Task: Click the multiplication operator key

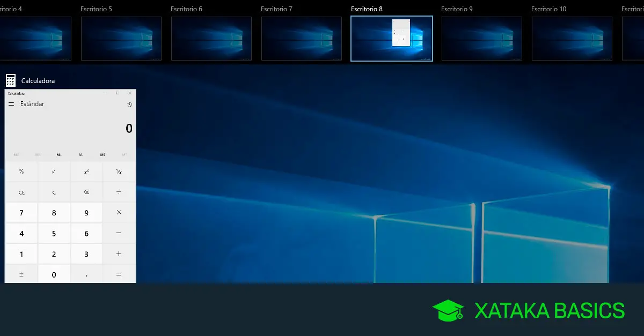Action: [119, 213]
